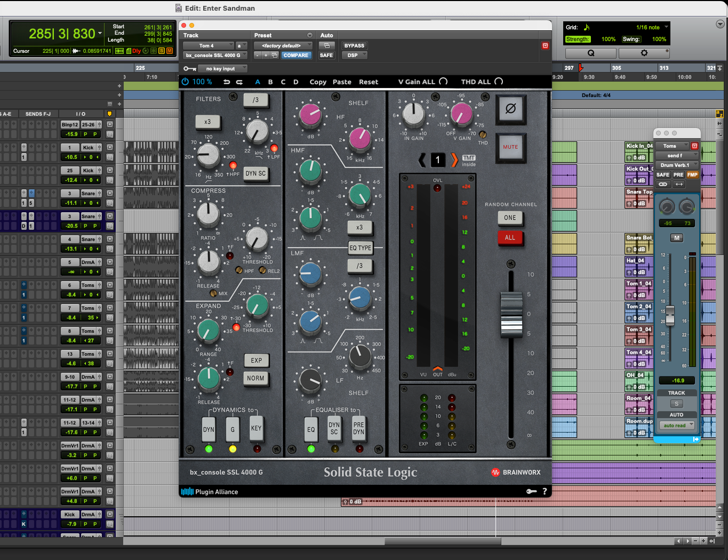Open the insert position 'a' dropdown

pyautogui.click(x=242, y=46)
